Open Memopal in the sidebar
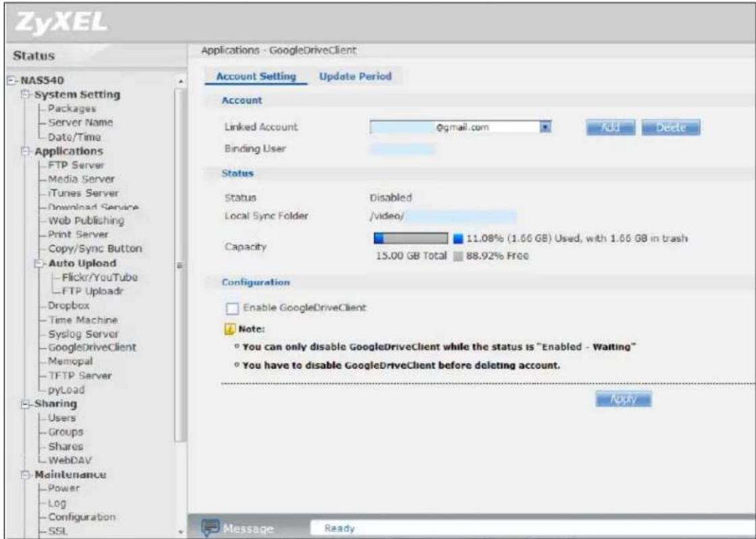 [70, 361]
